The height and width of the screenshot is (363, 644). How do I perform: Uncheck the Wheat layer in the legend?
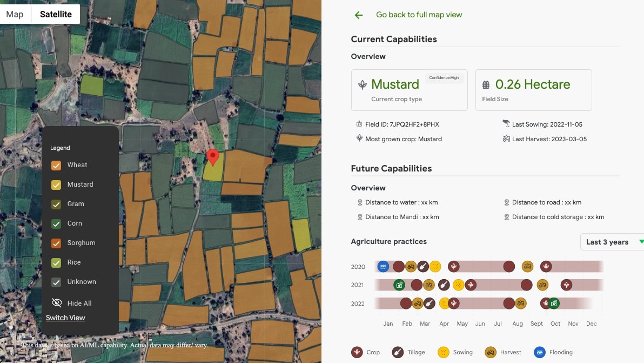pyautogui.click(x=56, y=165)
